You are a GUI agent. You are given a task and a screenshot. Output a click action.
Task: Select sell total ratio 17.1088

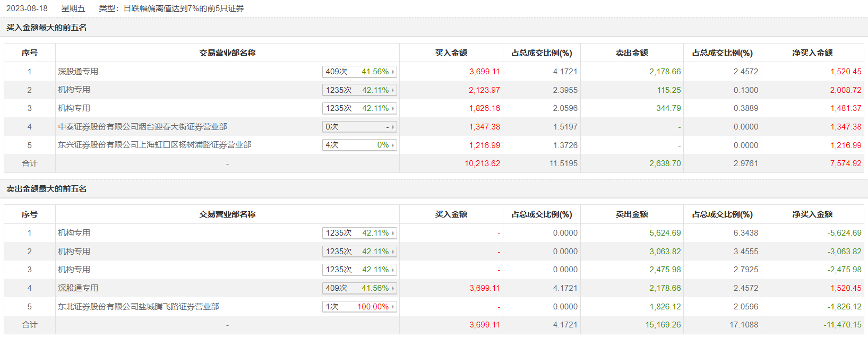[x=744, y=325]
